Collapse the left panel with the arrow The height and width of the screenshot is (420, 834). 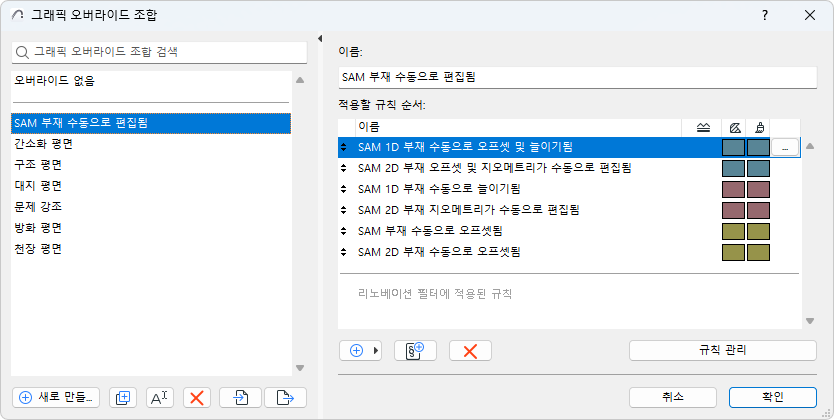pos(320,38)
